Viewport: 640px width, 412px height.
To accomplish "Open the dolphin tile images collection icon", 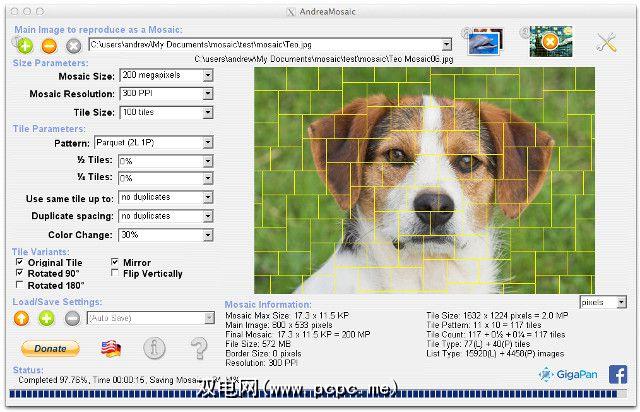I will point(485,42).
